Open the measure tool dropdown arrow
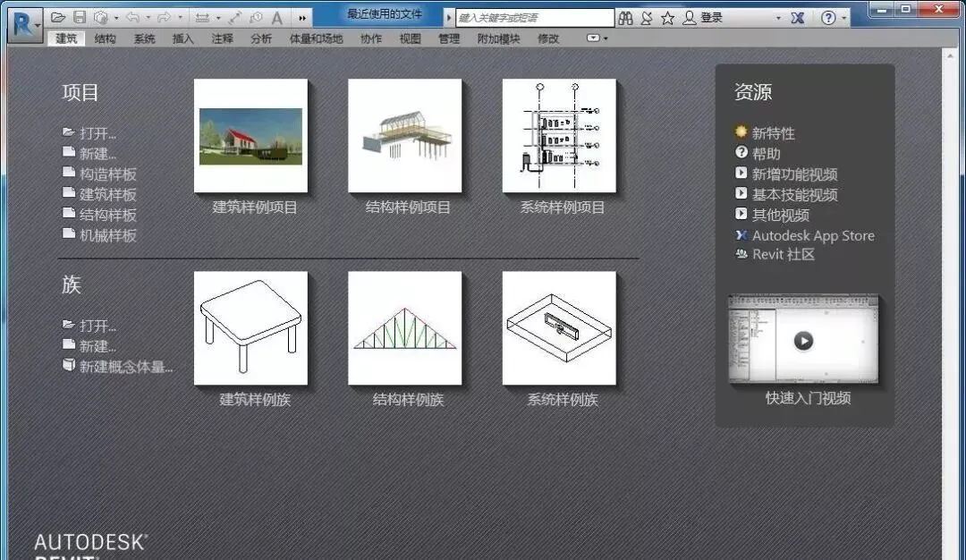This screenshot has width=966, height=560. point(218,18)
